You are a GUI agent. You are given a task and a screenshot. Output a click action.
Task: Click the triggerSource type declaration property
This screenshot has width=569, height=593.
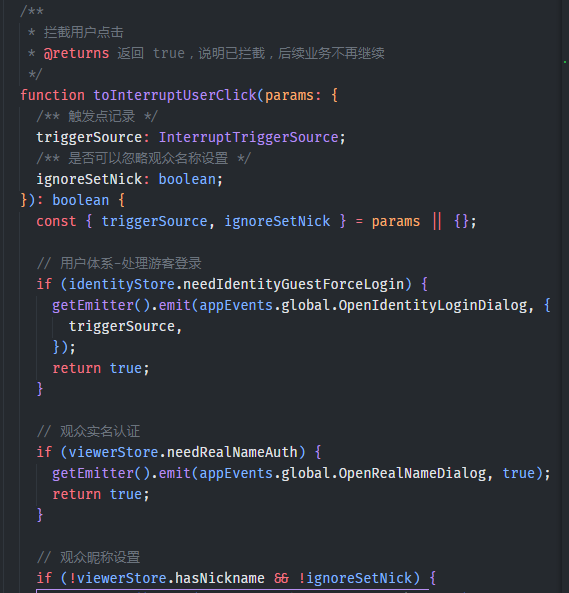89,137
